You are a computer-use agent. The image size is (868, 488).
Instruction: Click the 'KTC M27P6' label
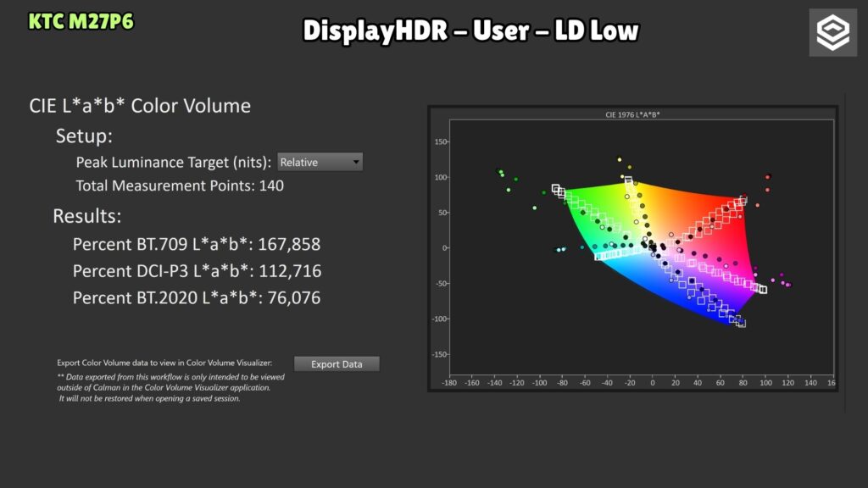coord(81,21)
